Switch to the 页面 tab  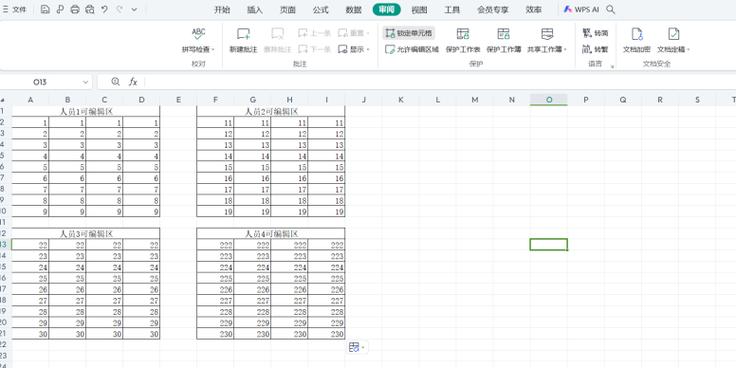coord(288,10)
